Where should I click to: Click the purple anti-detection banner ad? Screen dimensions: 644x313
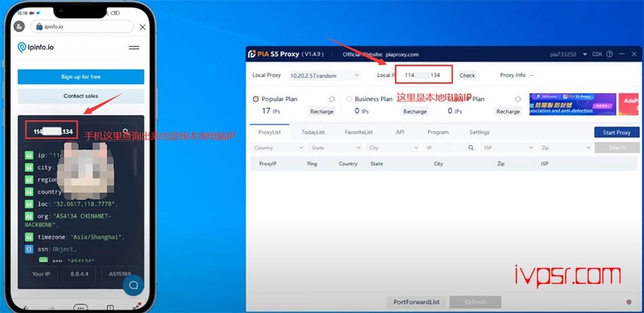click(573, 104)
